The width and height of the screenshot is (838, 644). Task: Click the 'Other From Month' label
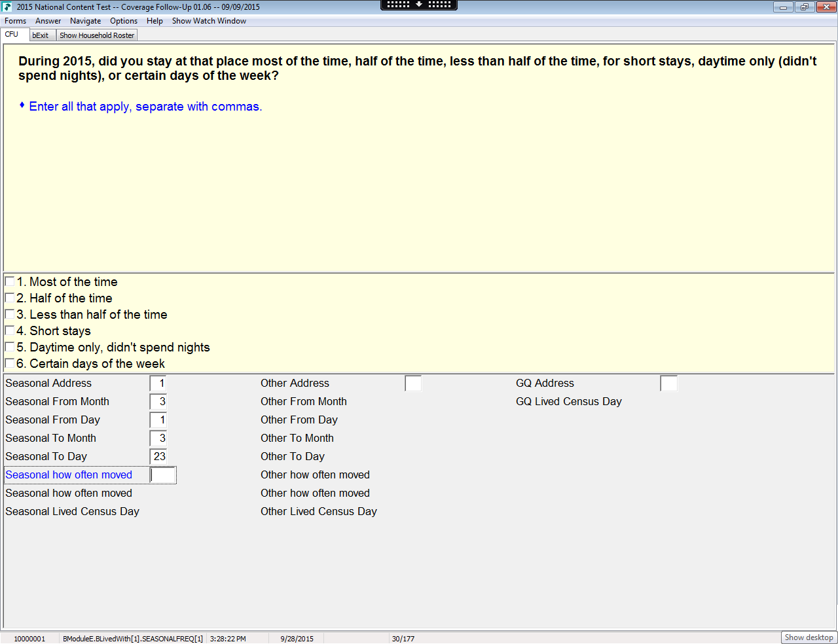(304, 402)
